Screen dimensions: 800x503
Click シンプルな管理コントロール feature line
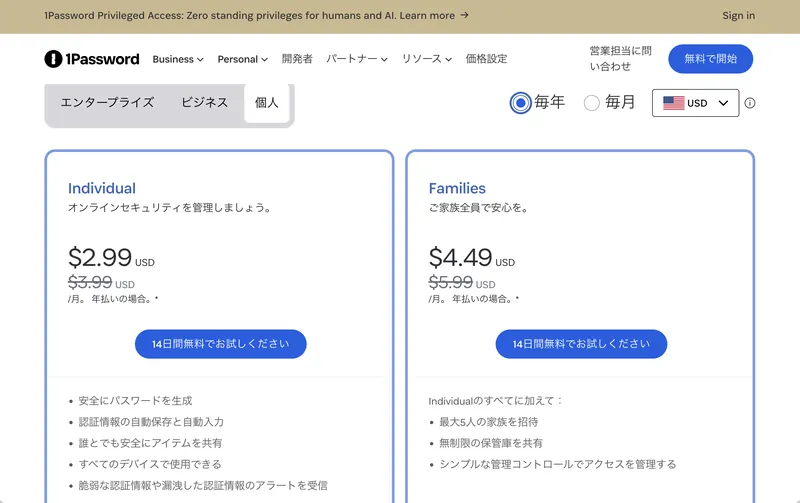click(x=558, y=464)
